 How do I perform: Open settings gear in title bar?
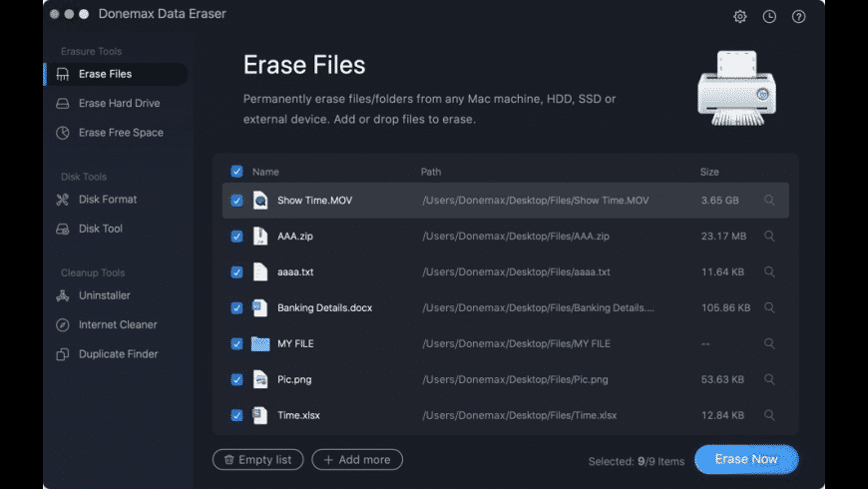tap(739, 17)
